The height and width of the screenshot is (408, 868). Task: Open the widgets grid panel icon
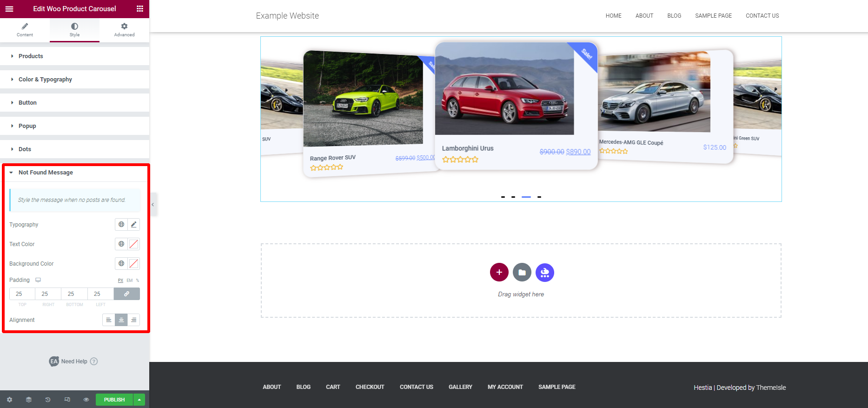[x=140, y=9]
